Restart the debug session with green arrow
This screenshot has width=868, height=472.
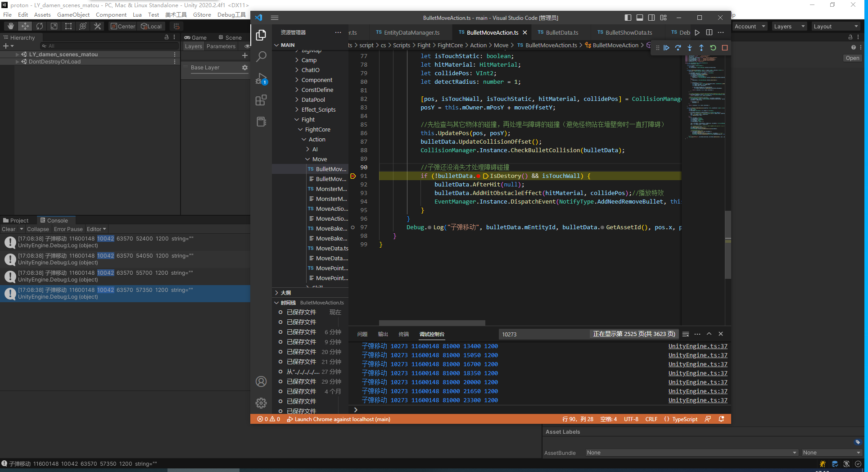713,48
